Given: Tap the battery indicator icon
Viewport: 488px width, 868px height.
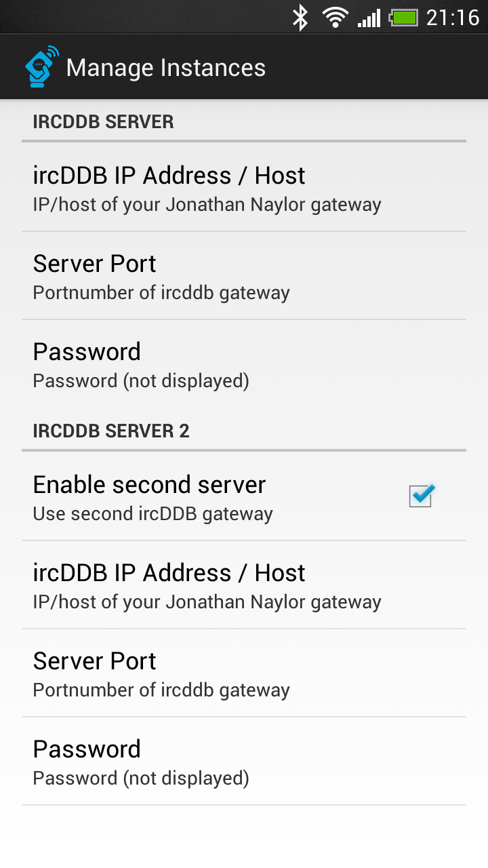Looking at the screenshot, I should click(x=404, y=18).
